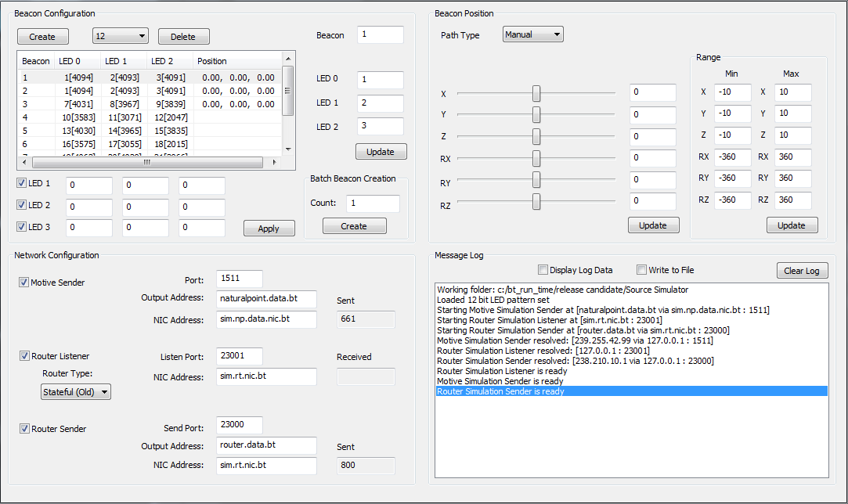Expand the Path Type dropdown
Image resolution: width=848 pixels, height=504 pixels.
coord(532,34)
